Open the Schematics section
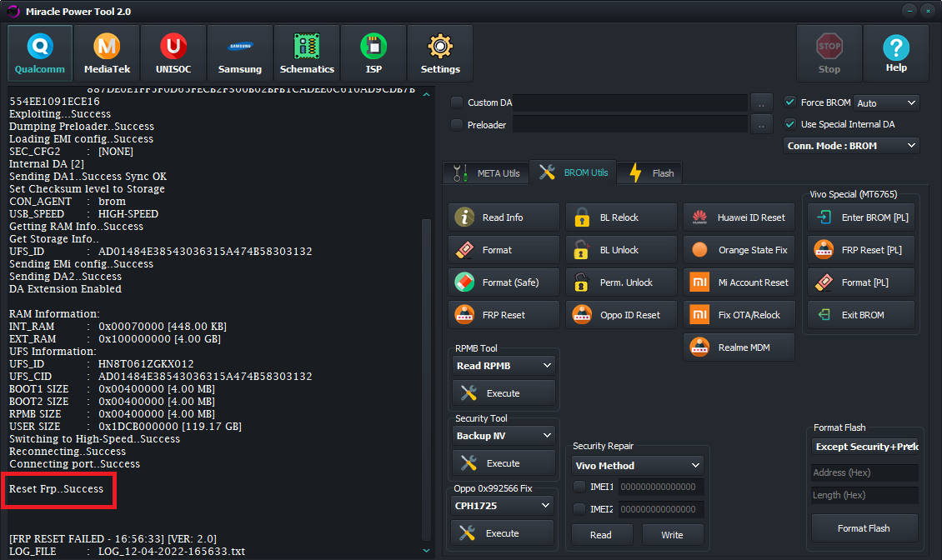This screenshot has height=560, width=942. point(307,53)
